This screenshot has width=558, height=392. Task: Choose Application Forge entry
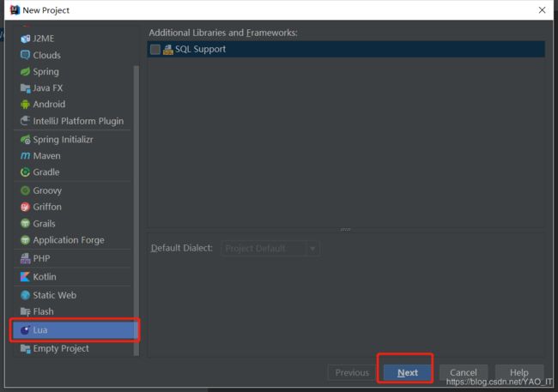(73, 240)
